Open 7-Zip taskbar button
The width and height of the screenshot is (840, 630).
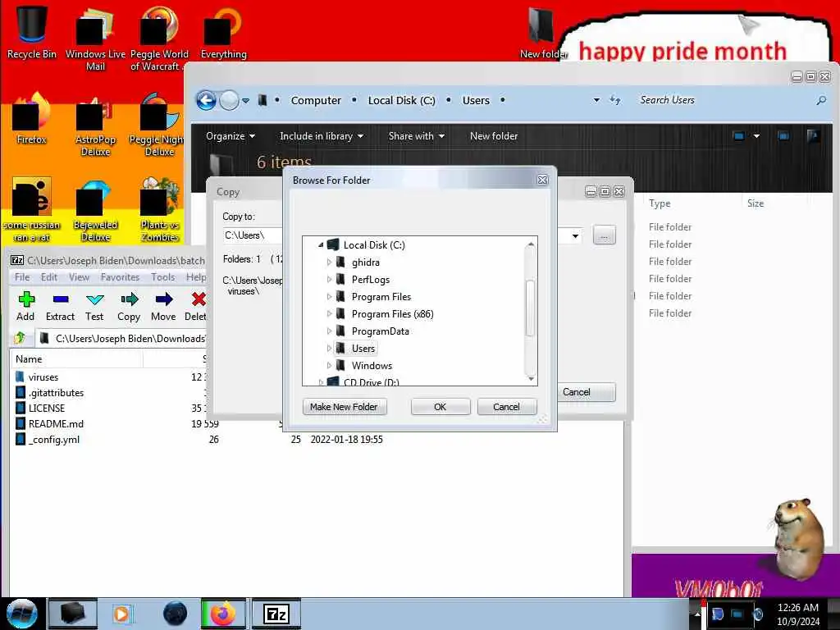(276, 614)
